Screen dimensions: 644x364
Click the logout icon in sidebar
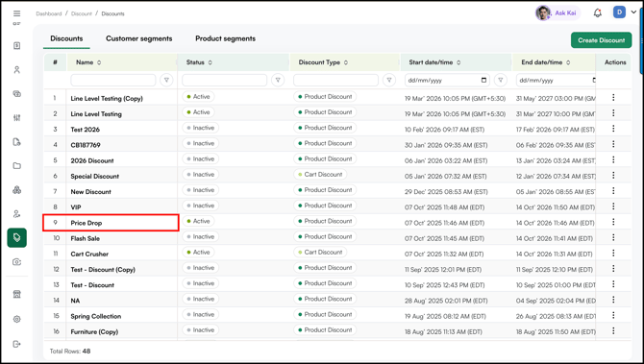point(17,344)
